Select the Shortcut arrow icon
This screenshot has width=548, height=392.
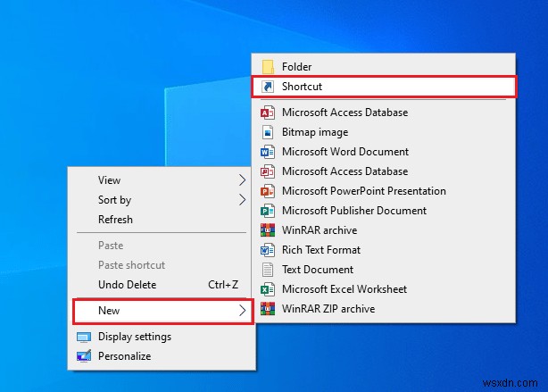point(268,87)
